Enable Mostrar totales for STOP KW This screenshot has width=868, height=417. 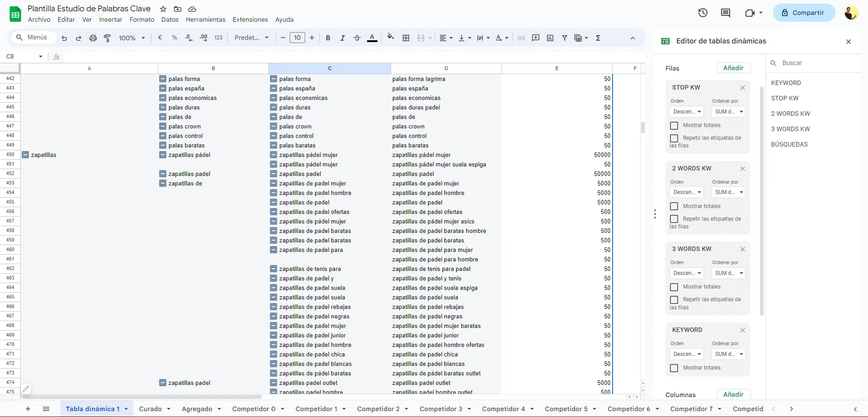pos(674,126)
